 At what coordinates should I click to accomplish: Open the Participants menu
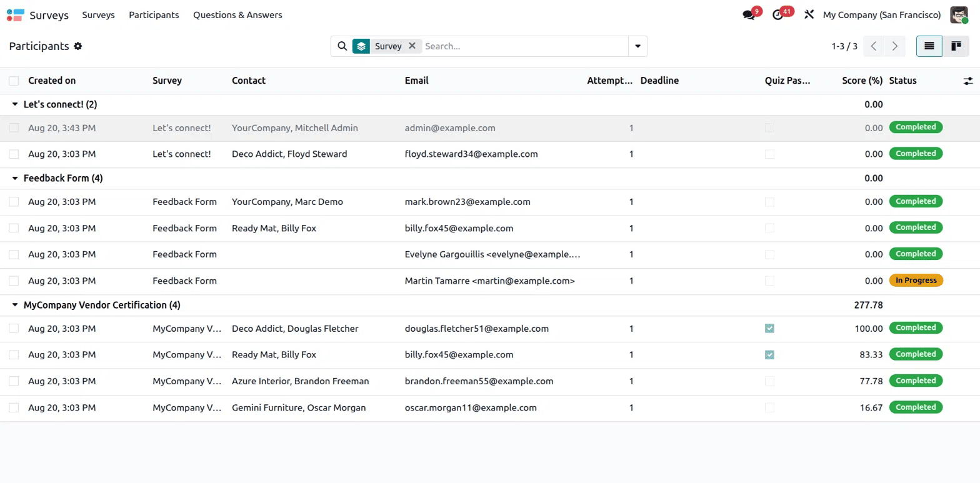tap(154, 15)
